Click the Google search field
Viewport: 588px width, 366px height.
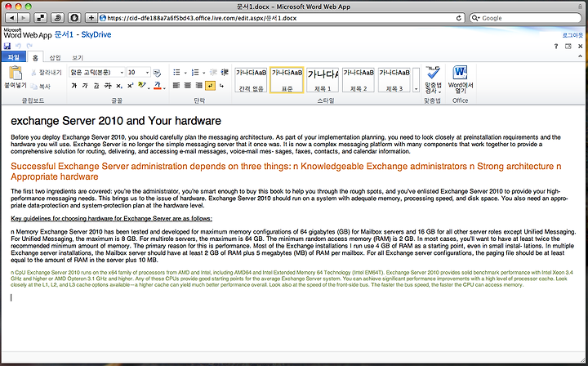(x=525, y=18)
